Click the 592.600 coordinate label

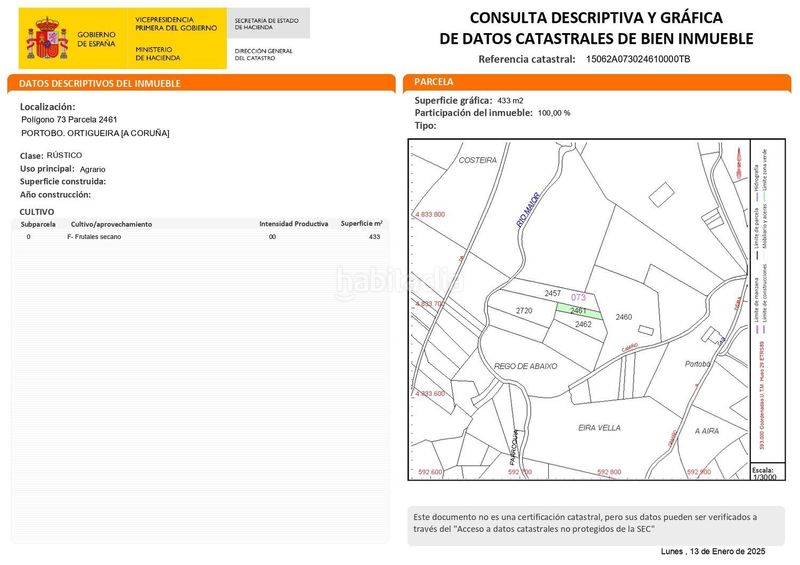click(x=430, y=472)
